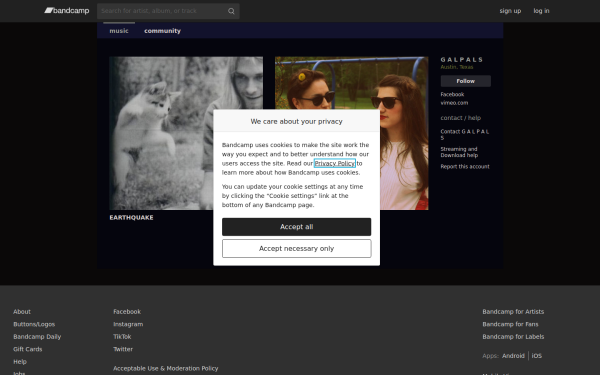Open the footer Facebook link
The height and width of the screenshot is (375, 600).
[127, 312]
